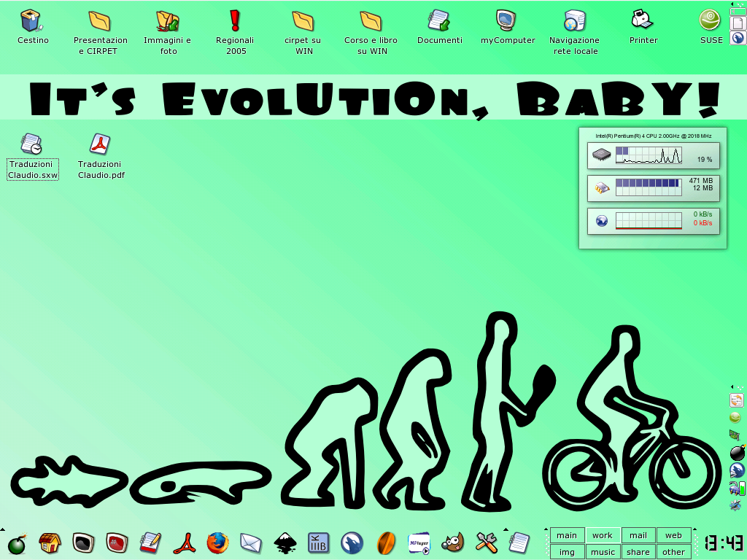The height and width of the screenshot is (560, 747).
Task: Click the orange sync arrows tray icon
Action: (x=737, y=400)
